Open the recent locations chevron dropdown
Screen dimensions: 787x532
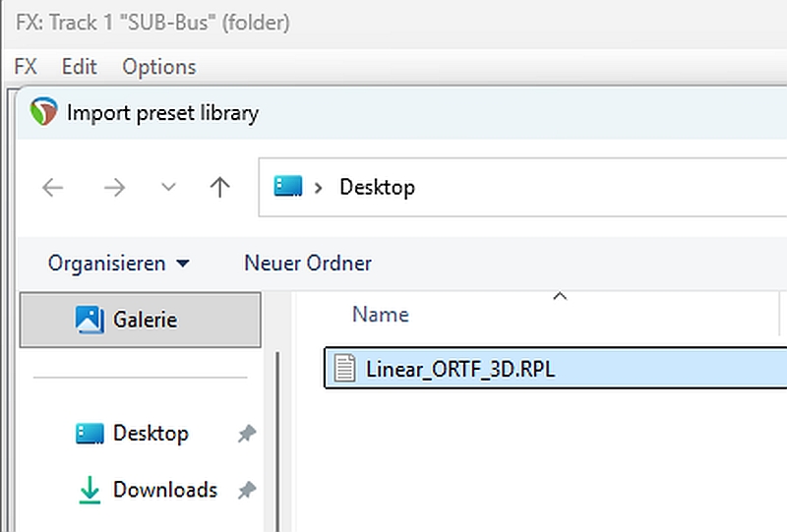click(x=168, y=188)
